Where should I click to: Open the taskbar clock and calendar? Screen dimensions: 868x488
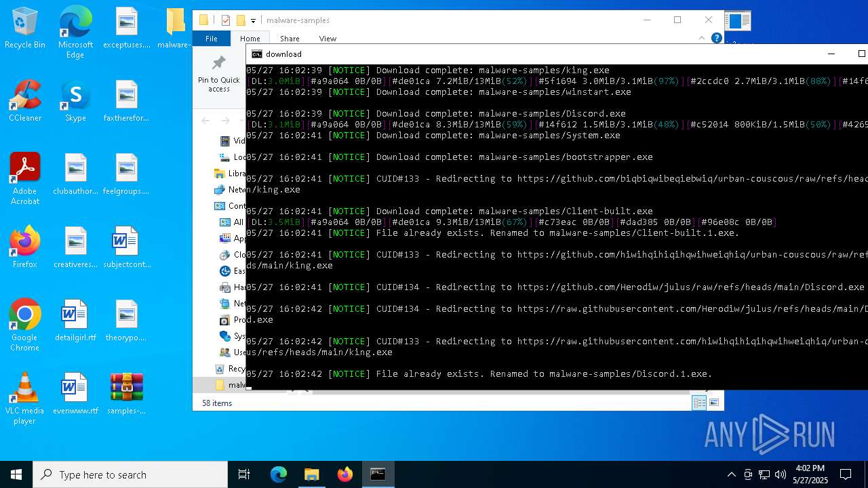pos(810,474)
